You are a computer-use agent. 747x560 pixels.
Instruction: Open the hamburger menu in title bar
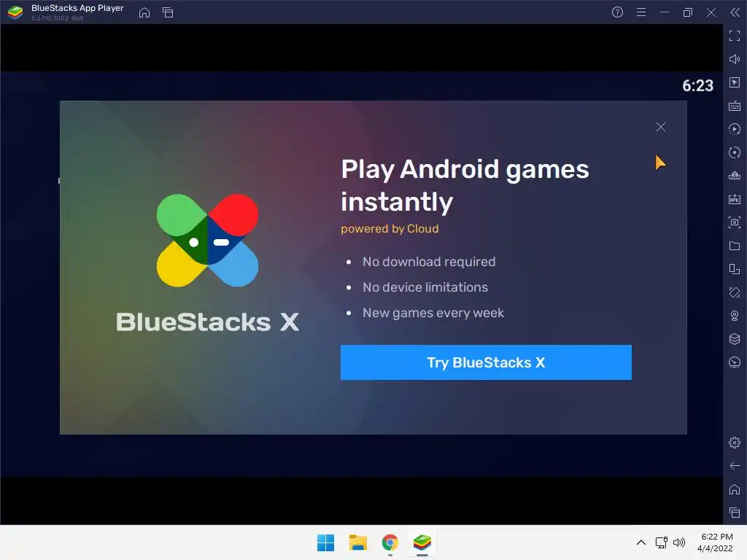pos(641,12)
